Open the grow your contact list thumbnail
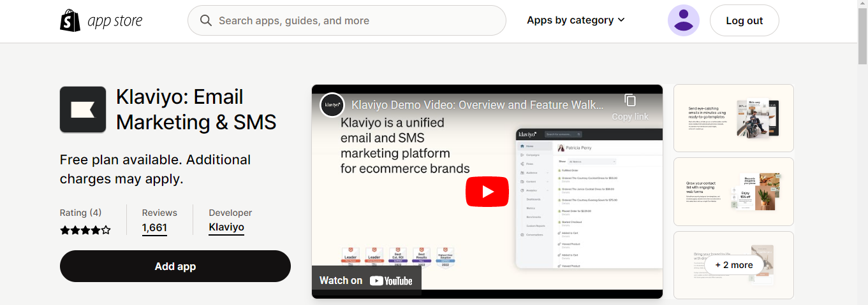 [x=733, y=192]
